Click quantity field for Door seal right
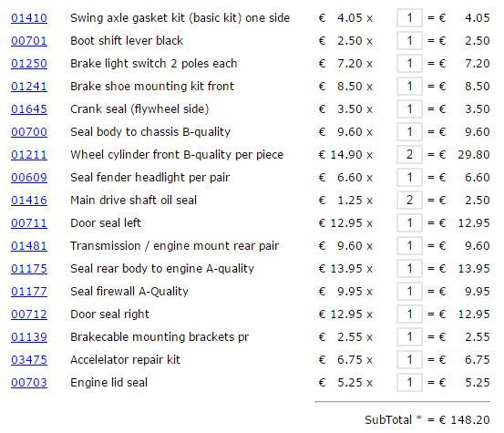 (409, 314)
